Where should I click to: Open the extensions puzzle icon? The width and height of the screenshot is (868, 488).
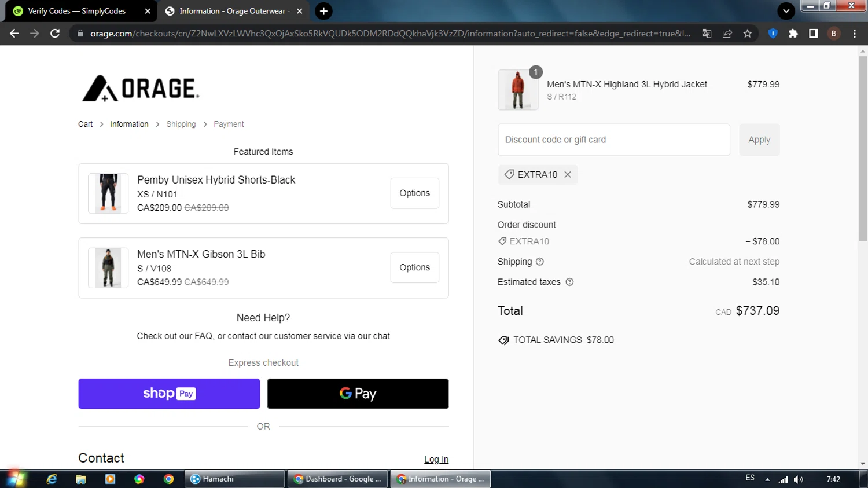tap(793, 34)
